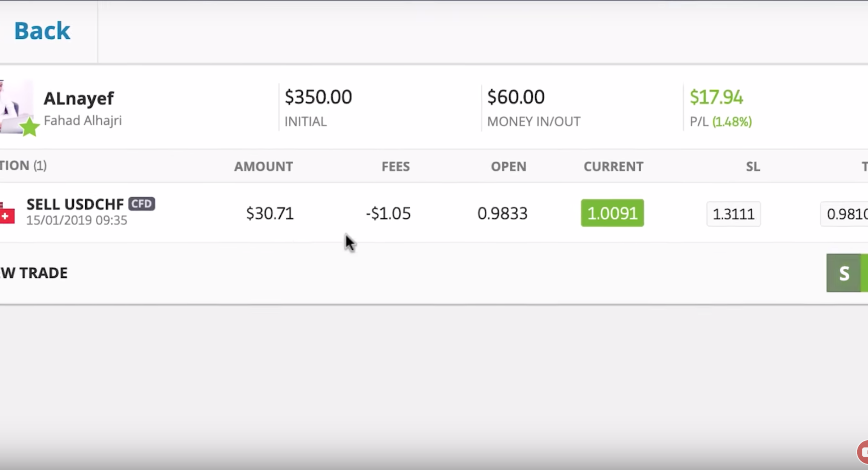Click the Fahad Alhajri profile name link
This screenshot has width=868, height=470.
(x=83, y=120)
